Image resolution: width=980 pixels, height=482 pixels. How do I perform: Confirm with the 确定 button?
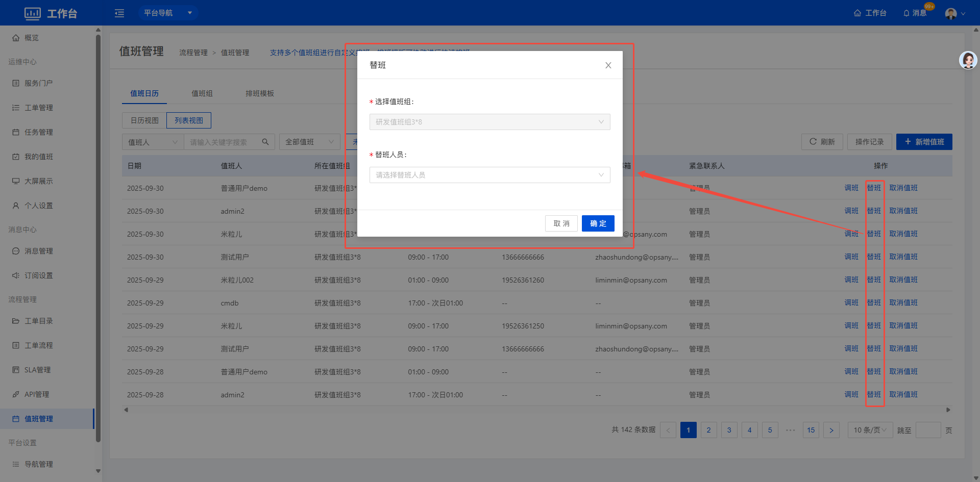click(x=598, y=223)
